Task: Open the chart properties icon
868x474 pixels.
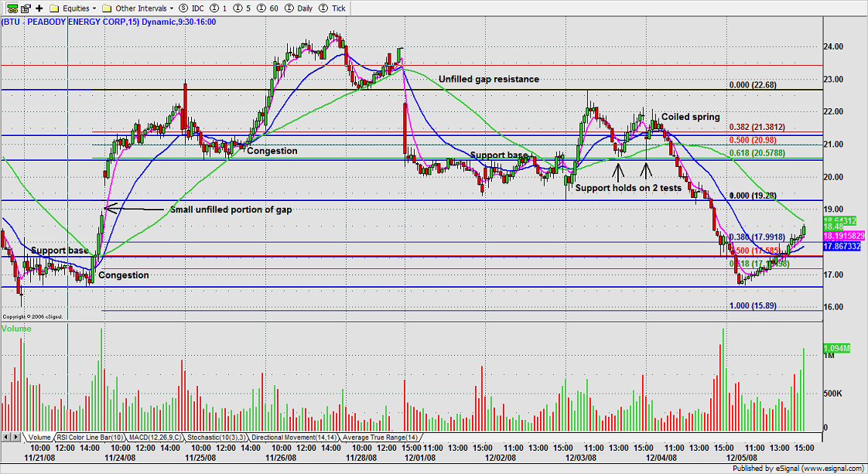Action: coord(26,9)
